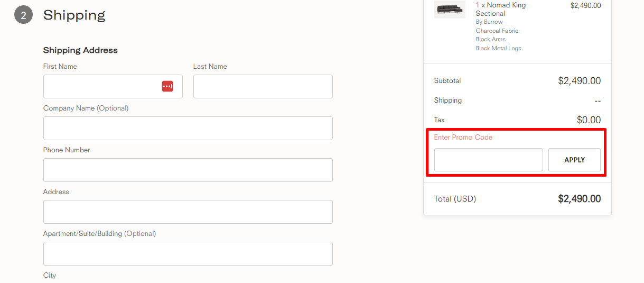Click the password manager icon in First Name
This screenshot has width=644, height=283.
[167, 86]
